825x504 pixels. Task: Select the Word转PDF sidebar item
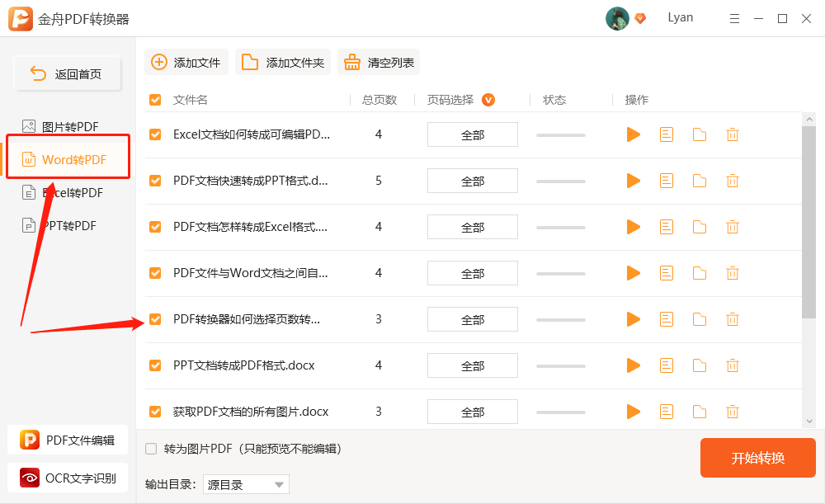(68, 159)
